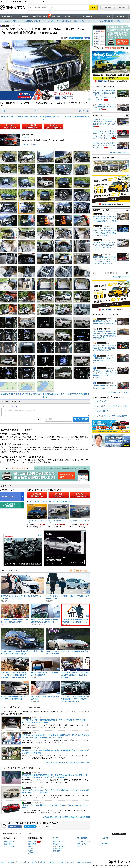The height and width of the screenshot is (868, 130).
Task: Click the yellow 検索 search button
Action: (94, 7)
